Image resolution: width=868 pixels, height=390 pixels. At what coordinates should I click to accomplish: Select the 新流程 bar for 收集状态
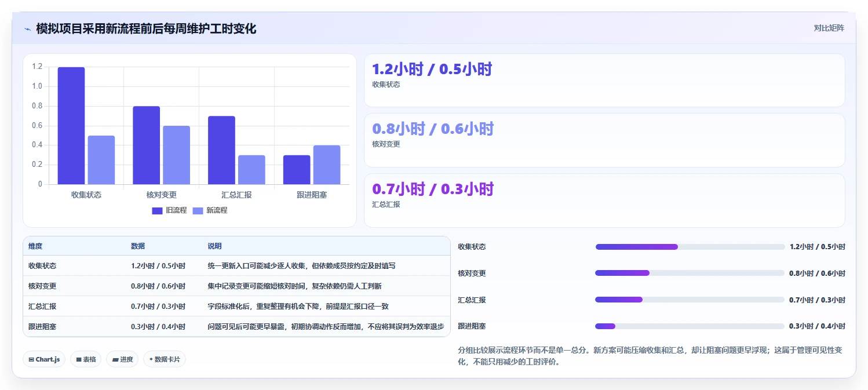click(101, 160)
